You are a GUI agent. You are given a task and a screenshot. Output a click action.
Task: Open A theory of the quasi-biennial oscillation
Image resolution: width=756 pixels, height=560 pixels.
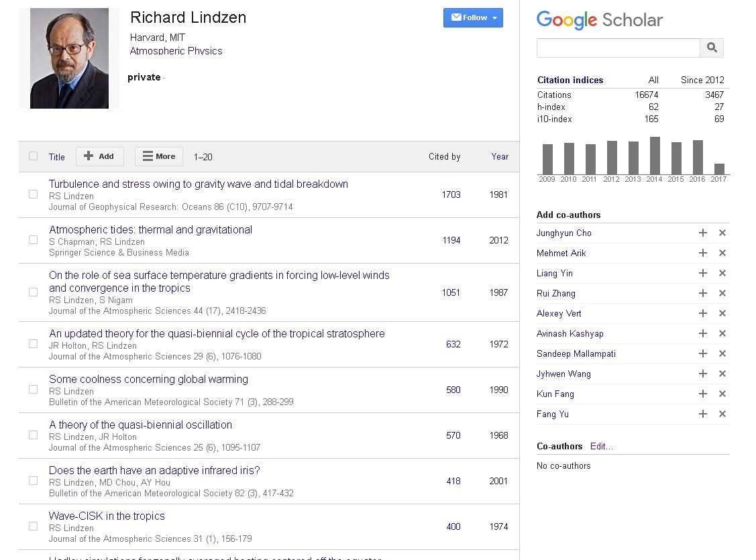(140, 425)
